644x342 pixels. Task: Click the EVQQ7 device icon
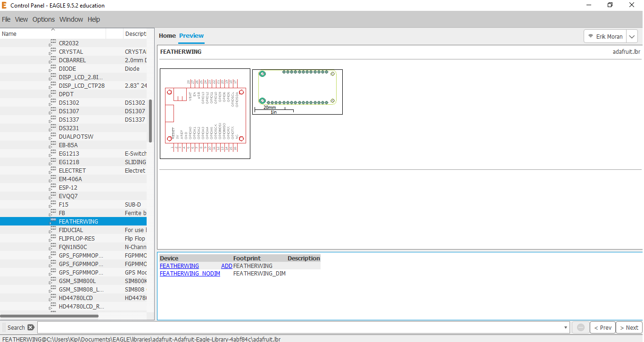tap(52, 196)
